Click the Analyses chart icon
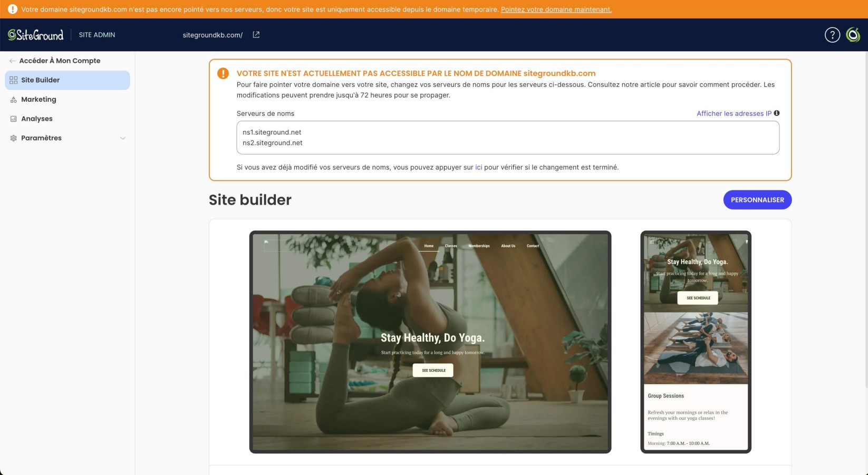This screenshot has width=868, height=475. point(13,119)
